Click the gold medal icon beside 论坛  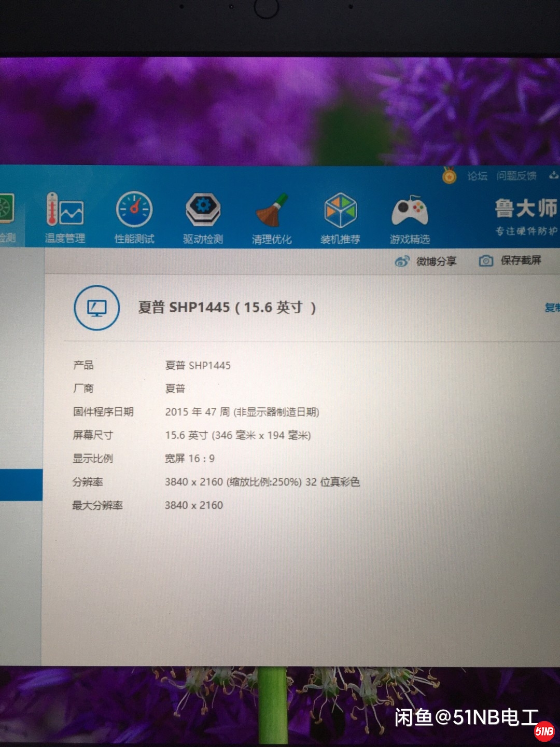point(449,176)
